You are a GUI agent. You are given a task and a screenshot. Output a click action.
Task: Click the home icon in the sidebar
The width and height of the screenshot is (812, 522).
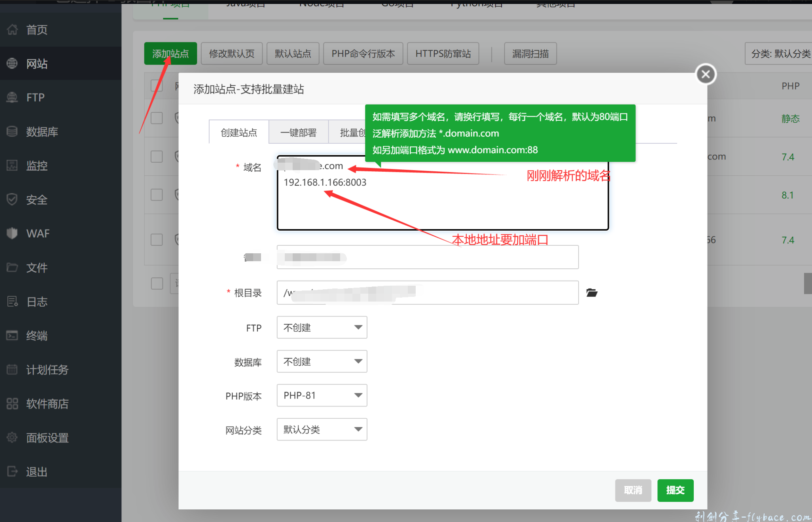(12, 30)
